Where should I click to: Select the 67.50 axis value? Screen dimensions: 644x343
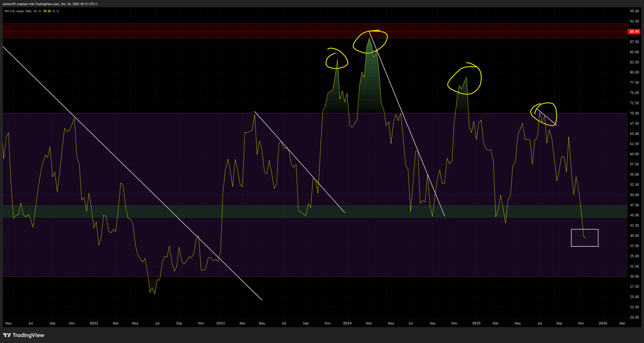[x=634, y=123]
